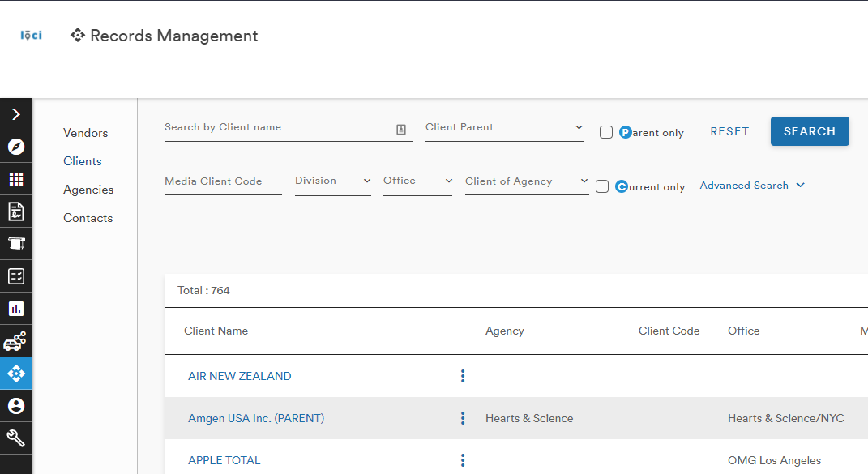The height and width of the screenshot is (474, 868).
Task: Open the bar chart reports icon
Action: tap(16, 309)
